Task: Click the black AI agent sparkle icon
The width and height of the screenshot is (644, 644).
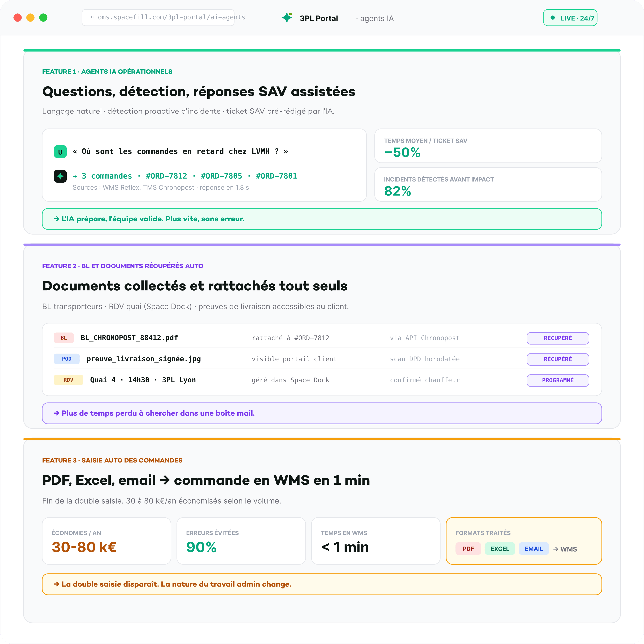Action: coord(60,176)
